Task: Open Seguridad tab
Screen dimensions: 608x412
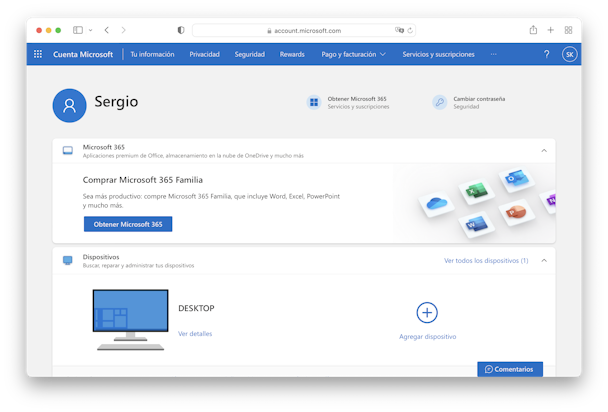Action: 249,54
